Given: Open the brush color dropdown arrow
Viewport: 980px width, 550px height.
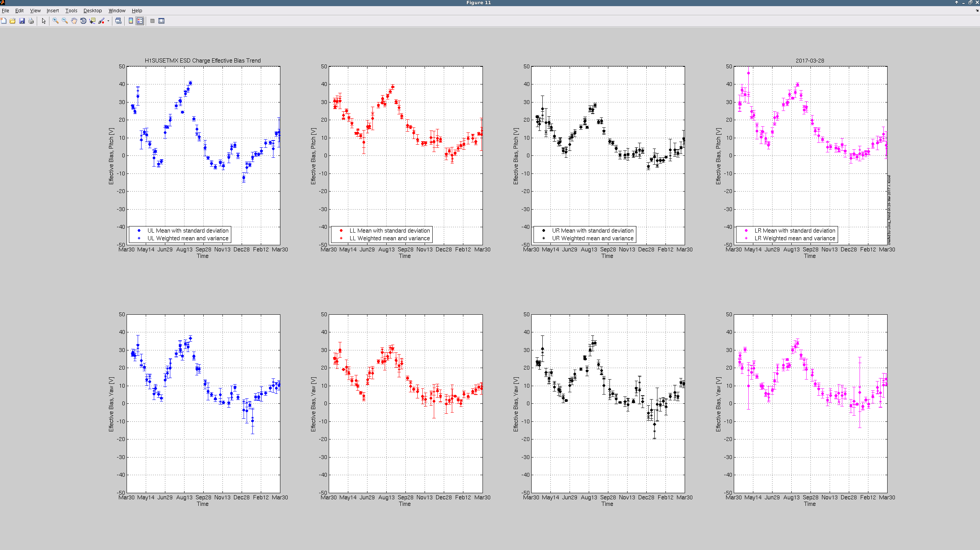Looking at the screenshot, I should pyautogui.click(x=108, y=21).
